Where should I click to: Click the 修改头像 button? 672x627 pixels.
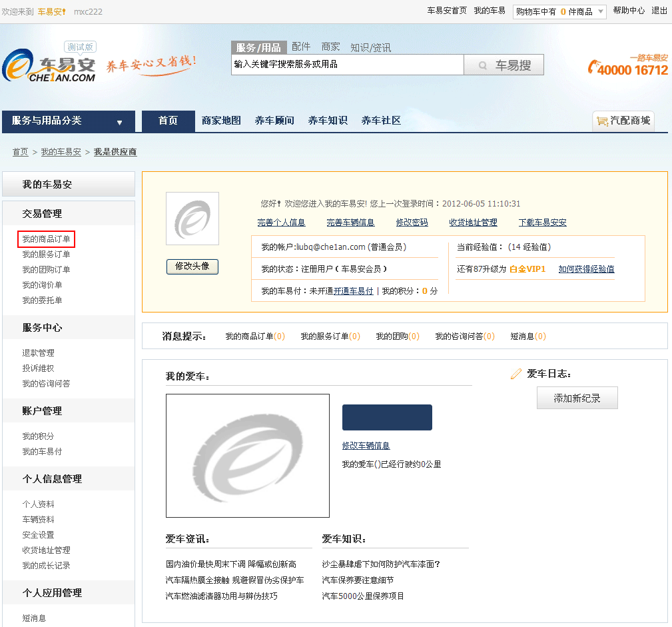coord(192,267)
